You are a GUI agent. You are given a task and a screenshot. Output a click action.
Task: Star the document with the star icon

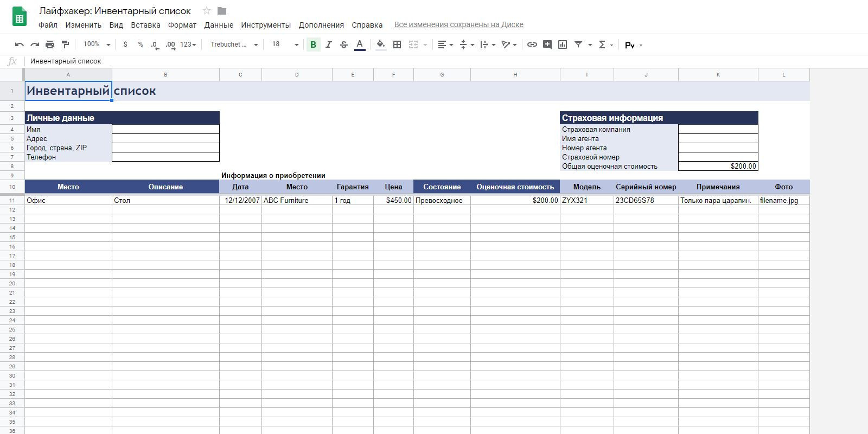(x=207, y=11)
